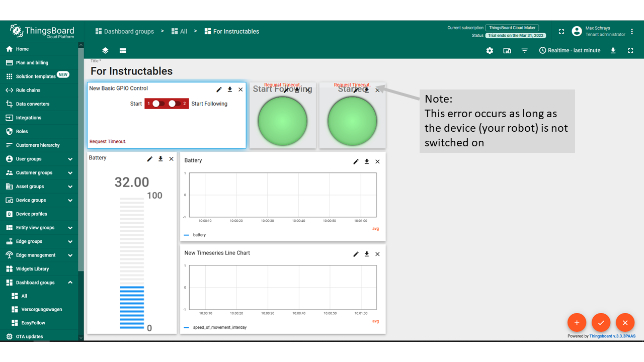Image resolution: width=644 pixels, height=362 pixels.
Task: Go to Widgets Library page
Action: pyautogui.click(x=32, y=269)
